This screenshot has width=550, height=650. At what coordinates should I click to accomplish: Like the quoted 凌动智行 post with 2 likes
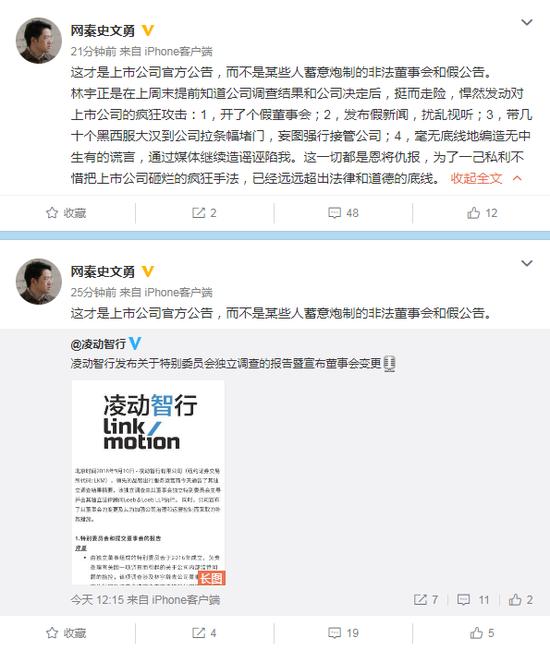tap(521, 600)
